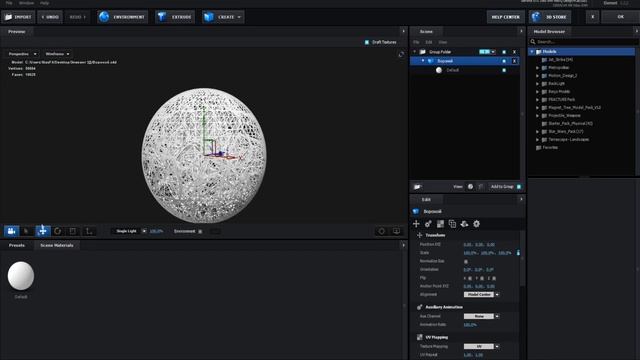
Task: Open the Window menu in top menu bar
Action: click(x=27, y=3)
